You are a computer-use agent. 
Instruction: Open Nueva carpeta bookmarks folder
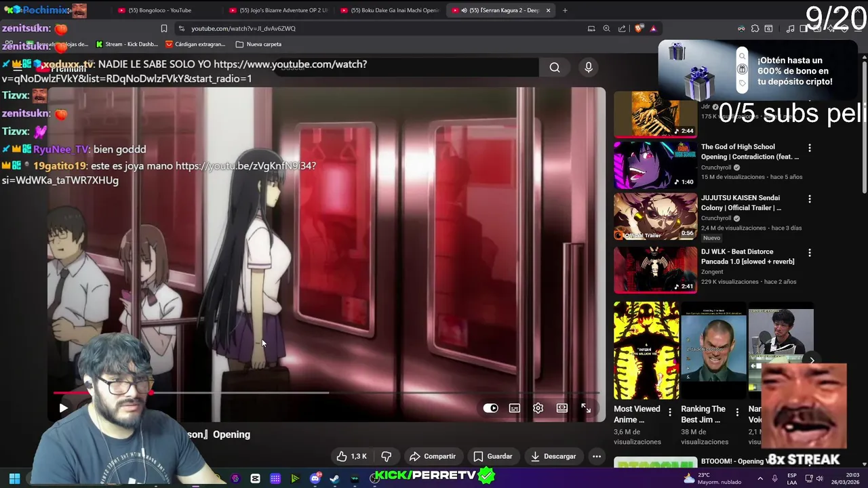click(258, 44)
